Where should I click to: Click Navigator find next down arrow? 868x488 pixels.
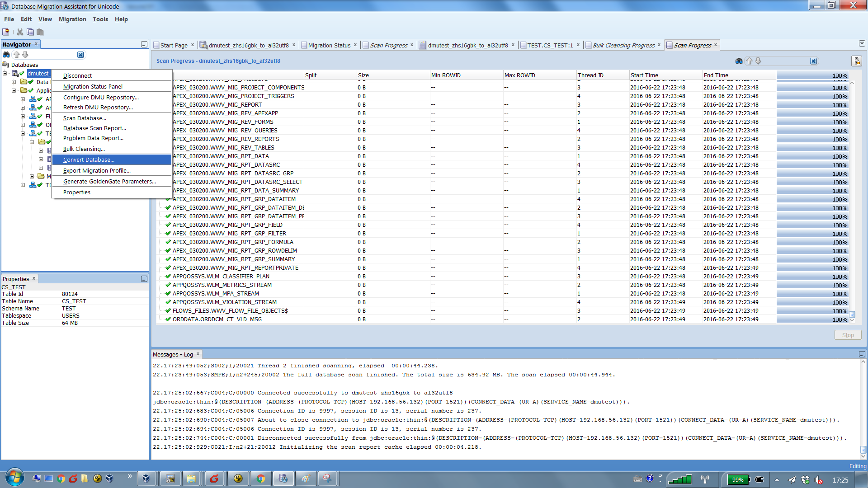pos(25,55)
